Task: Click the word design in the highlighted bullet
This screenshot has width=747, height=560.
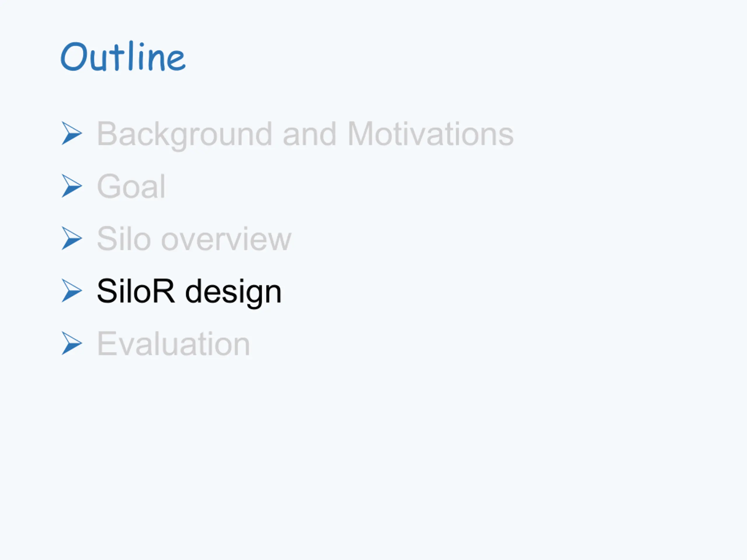Action: 233,292
